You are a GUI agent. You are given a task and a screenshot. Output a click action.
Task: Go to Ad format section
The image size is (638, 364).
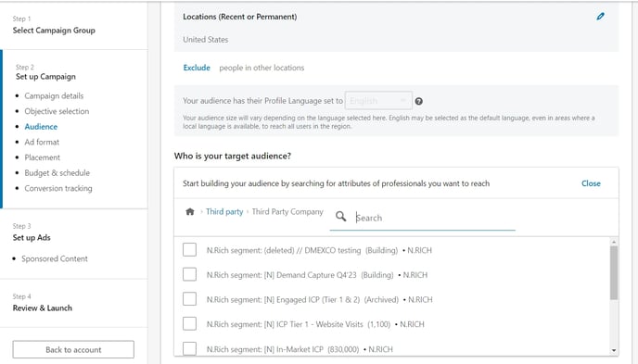(x=42, y=143)
